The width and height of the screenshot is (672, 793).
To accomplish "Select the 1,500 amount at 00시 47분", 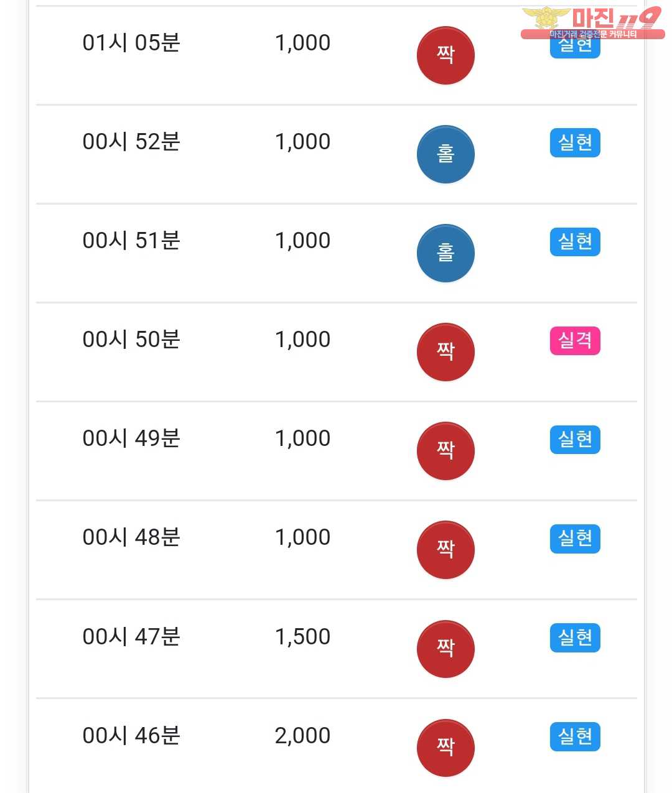I will tap(302, 637).
